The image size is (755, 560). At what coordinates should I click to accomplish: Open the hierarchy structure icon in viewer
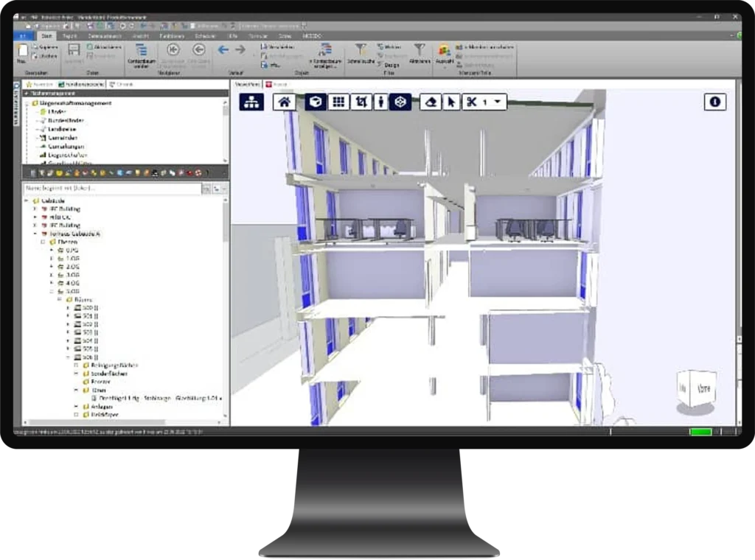(x=251, y=102)
